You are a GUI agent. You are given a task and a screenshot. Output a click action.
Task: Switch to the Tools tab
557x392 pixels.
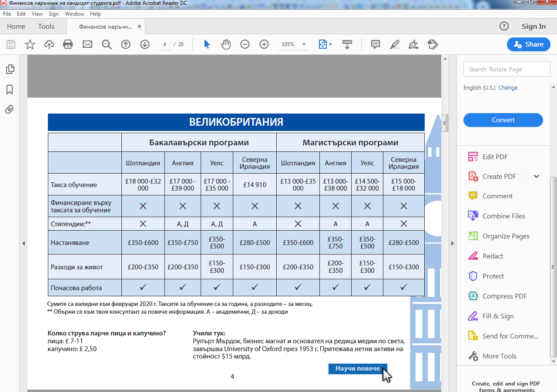46,27
